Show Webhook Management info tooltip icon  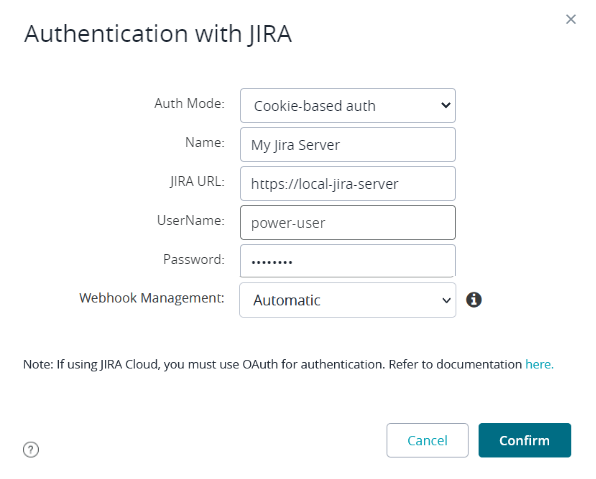[474, 300]
